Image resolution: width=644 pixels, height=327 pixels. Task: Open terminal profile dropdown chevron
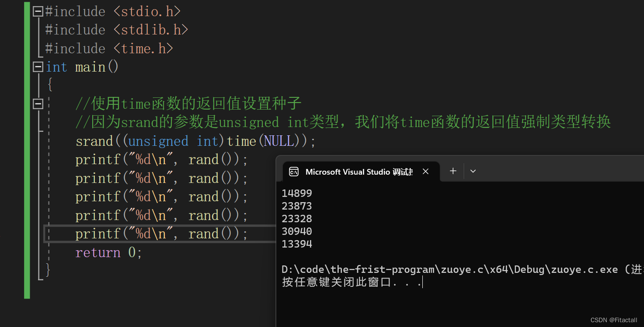click(x=473, y=171)
